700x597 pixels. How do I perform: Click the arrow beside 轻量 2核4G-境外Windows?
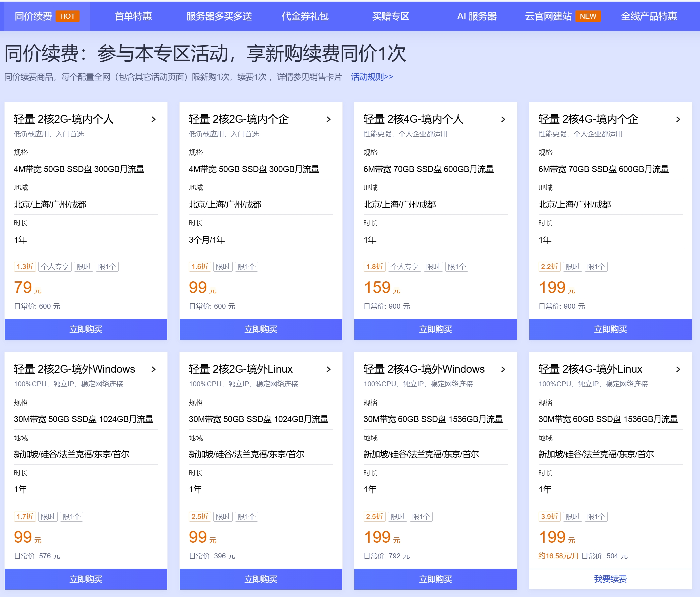pos(503,369)
